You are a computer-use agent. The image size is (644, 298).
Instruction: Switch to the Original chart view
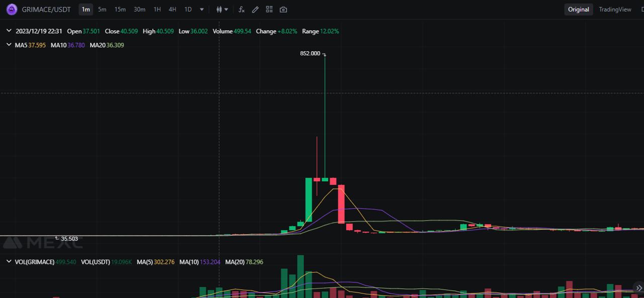click(579, 10)
